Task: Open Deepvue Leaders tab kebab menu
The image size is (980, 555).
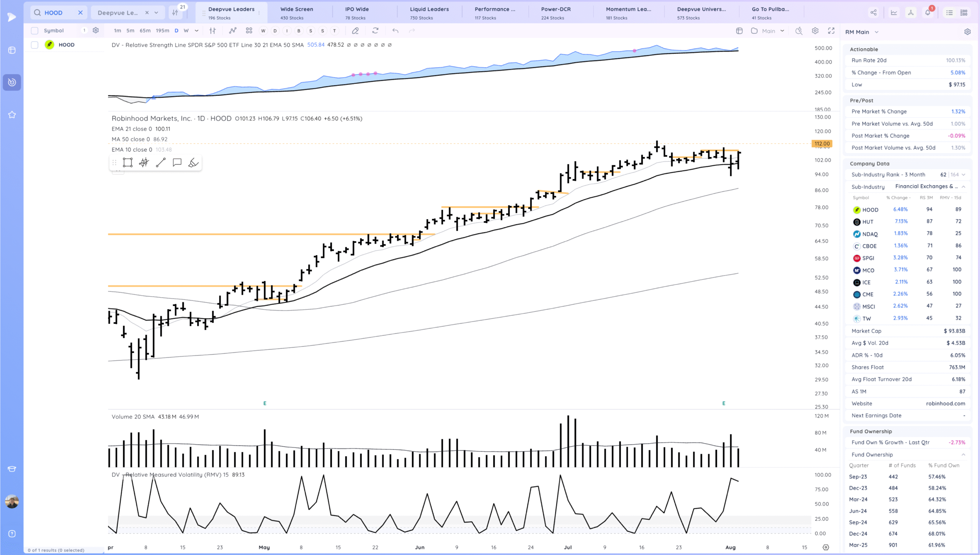Action: click(x=259, y=13)
